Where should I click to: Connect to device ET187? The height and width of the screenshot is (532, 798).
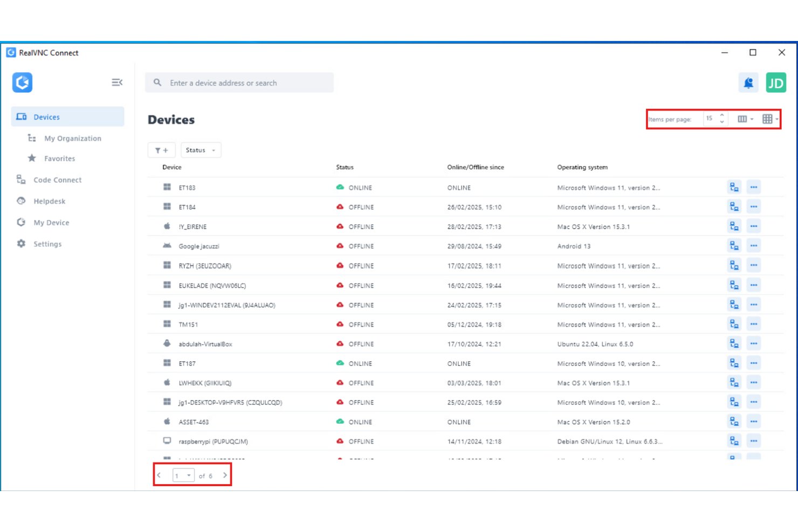click(734, 363)
